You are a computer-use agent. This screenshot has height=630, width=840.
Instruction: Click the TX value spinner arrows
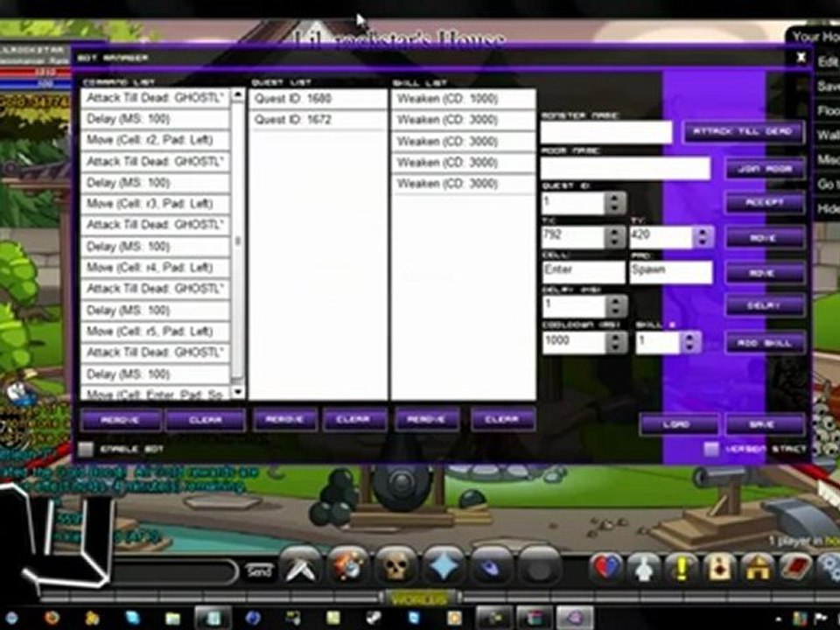pos(615,237)
